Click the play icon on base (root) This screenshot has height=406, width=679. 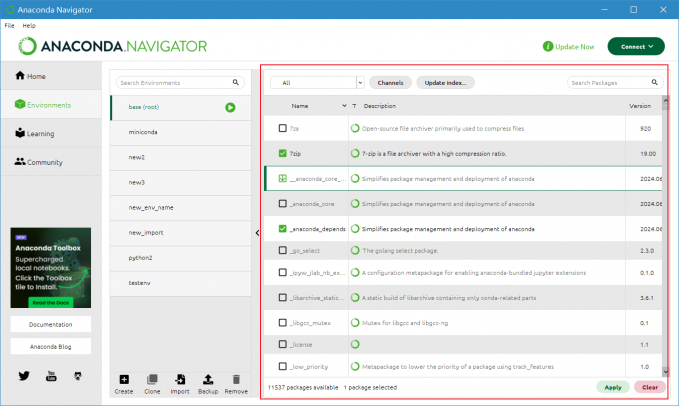pos(230,107)
